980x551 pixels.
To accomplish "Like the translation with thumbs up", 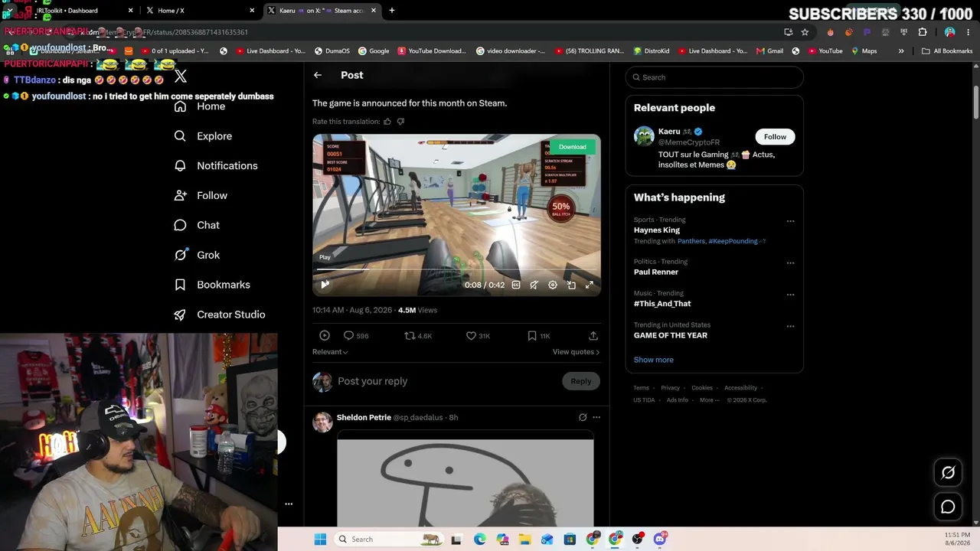I will (387, 122).
